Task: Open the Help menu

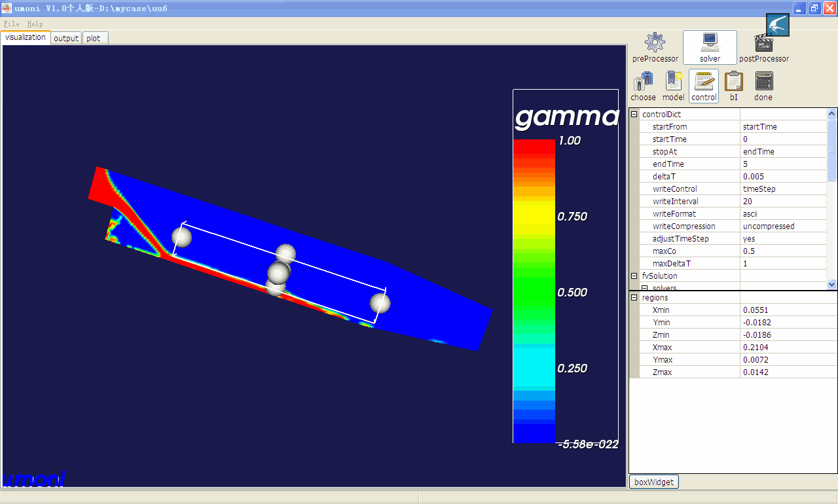Action: click(x=35, y=24)
